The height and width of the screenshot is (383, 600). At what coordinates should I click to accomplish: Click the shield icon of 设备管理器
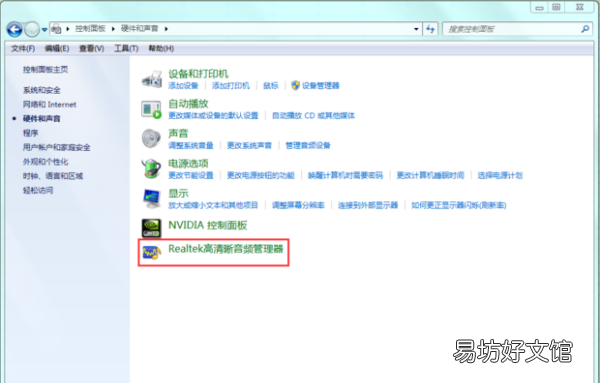[x=295, y=85]
